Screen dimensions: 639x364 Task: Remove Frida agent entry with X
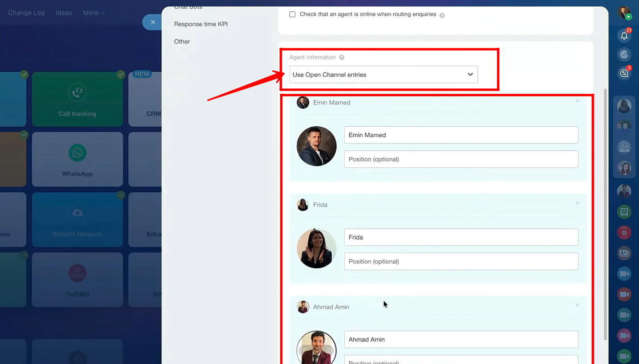point(577,203)
